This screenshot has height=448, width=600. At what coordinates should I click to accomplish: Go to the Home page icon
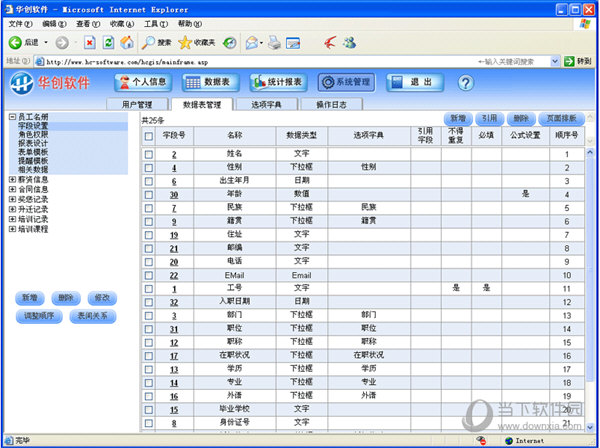(127, 42)
